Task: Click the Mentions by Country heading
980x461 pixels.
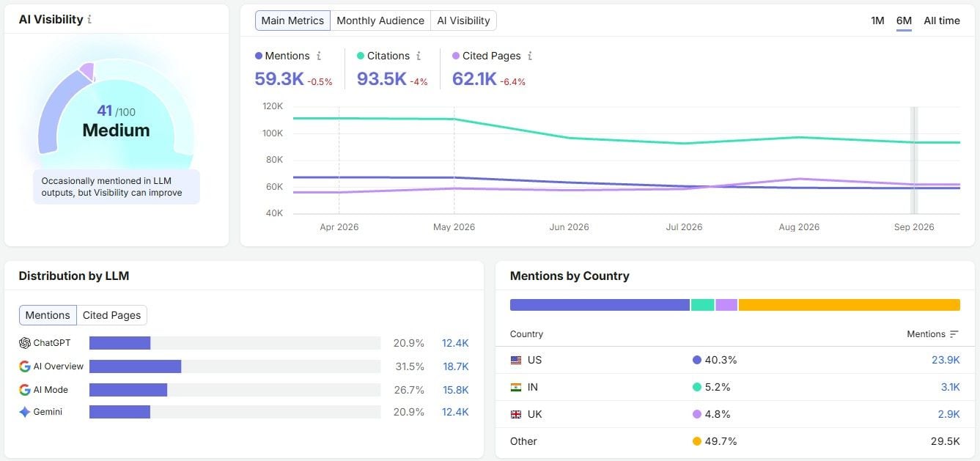Action: (570, 276)
